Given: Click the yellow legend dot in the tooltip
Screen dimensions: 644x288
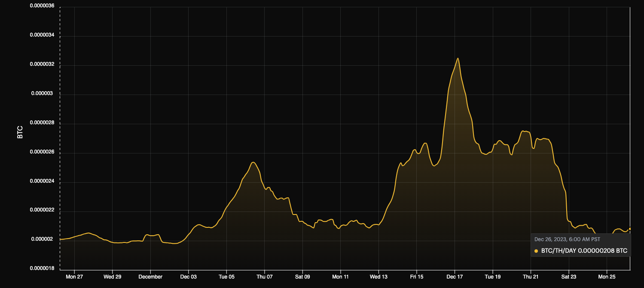Looking at the screenshot, I should 536,251.
